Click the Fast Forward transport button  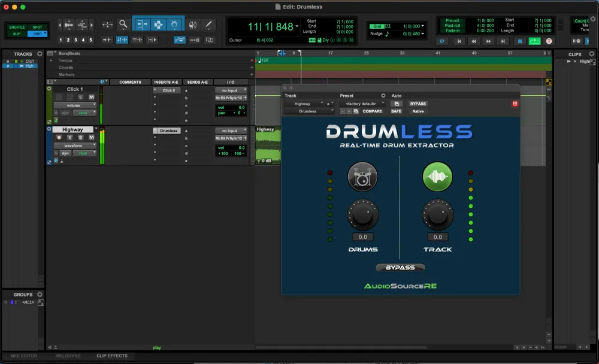[488, 41]
